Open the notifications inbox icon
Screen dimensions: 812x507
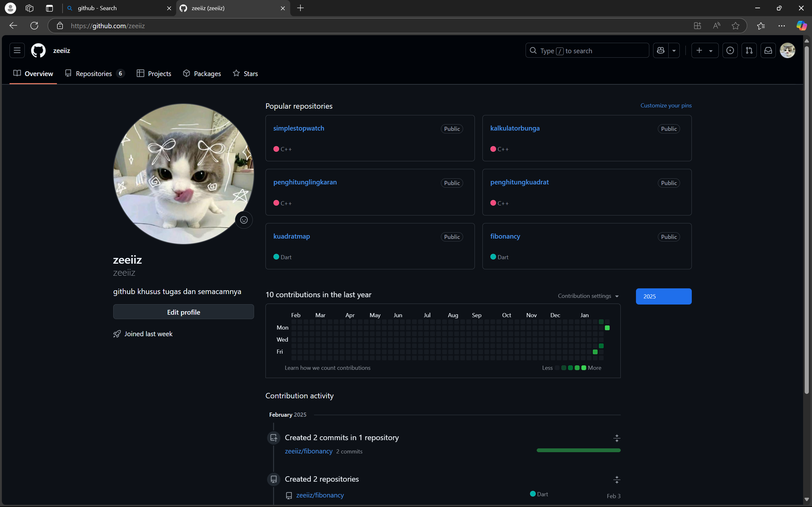tap(768, 51)
